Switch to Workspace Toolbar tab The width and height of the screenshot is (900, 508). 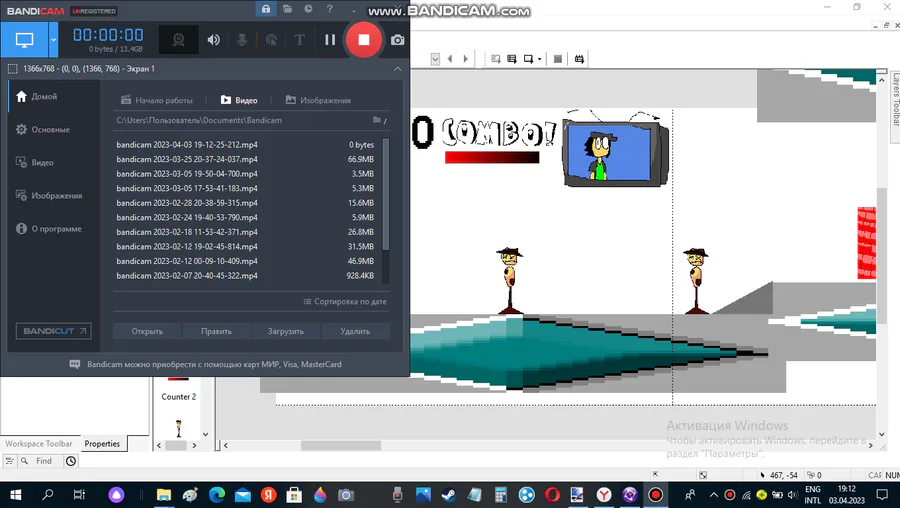click(x=39, y=444)
